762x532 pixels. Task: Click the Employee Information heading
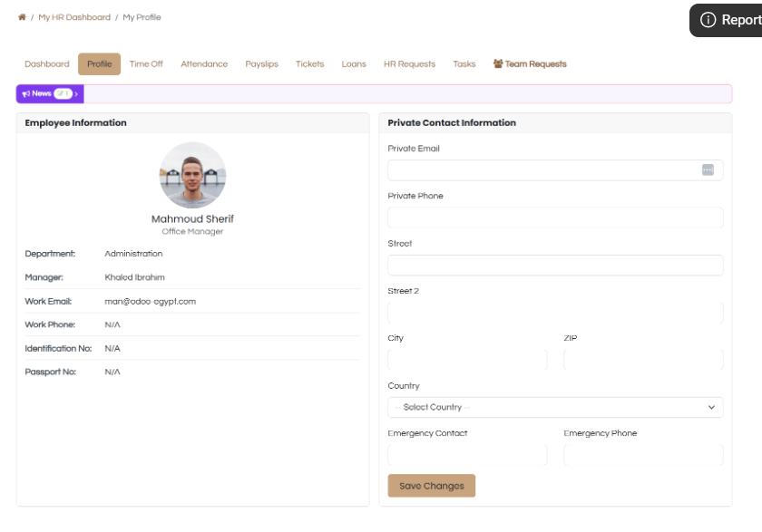[76, 123]
